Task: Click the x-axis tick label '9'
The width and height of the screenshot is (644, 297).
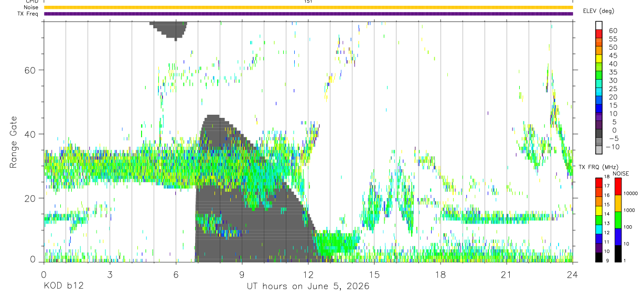Action: click(242, 274)
